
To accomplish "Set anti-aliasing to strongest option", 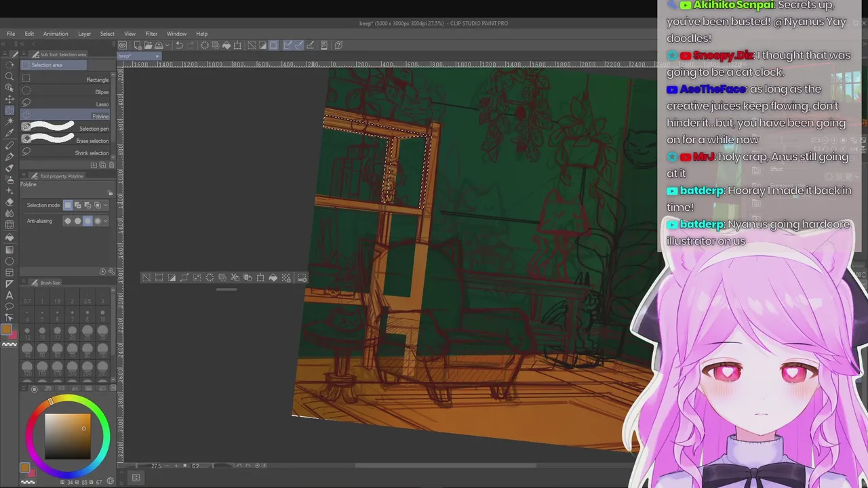I will 98,221.
